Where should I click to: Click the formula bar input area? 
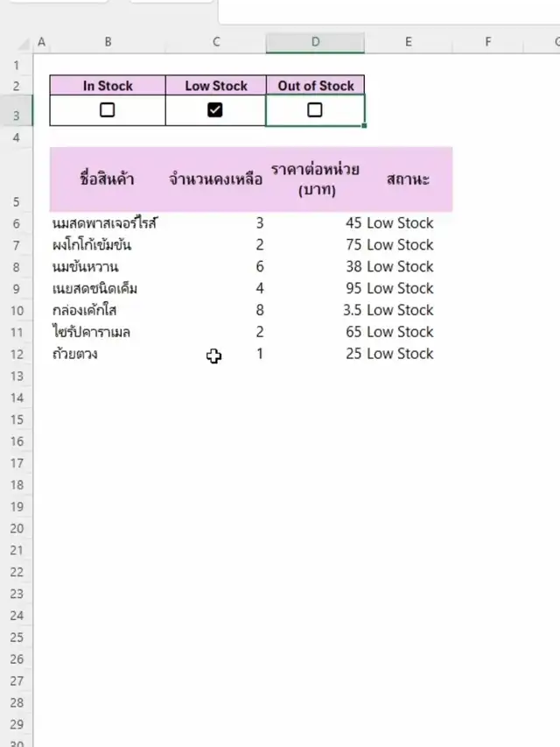(385, 11)
